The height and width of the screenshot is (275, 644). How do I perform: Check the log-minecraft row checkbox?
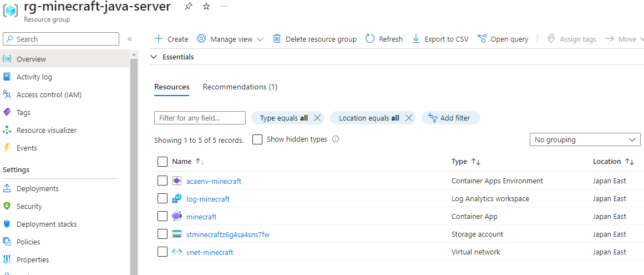[162, 199]
